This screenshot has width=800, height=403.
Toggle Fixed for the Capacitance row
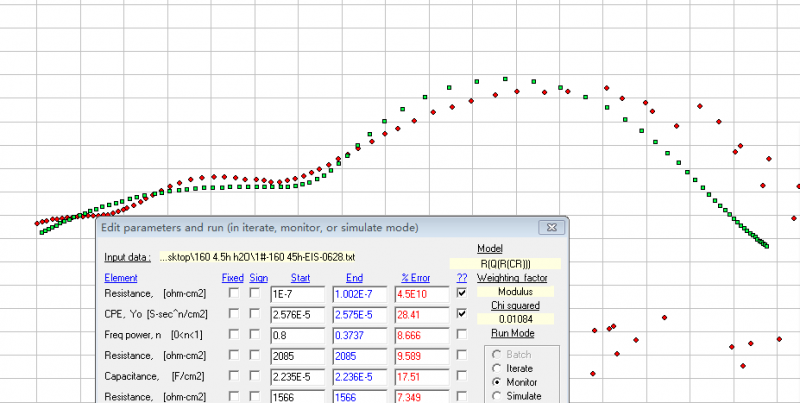234,375
